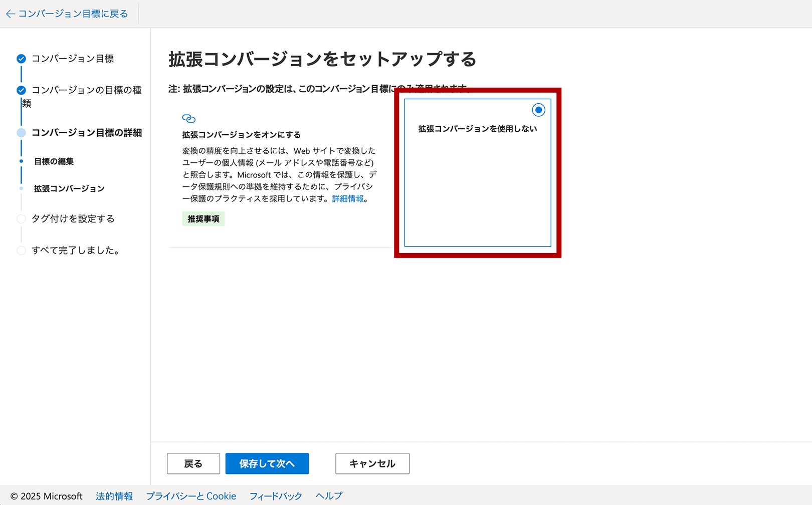
Task: Go to the 拡張コンバージョン step
Action: click(69, 188)
